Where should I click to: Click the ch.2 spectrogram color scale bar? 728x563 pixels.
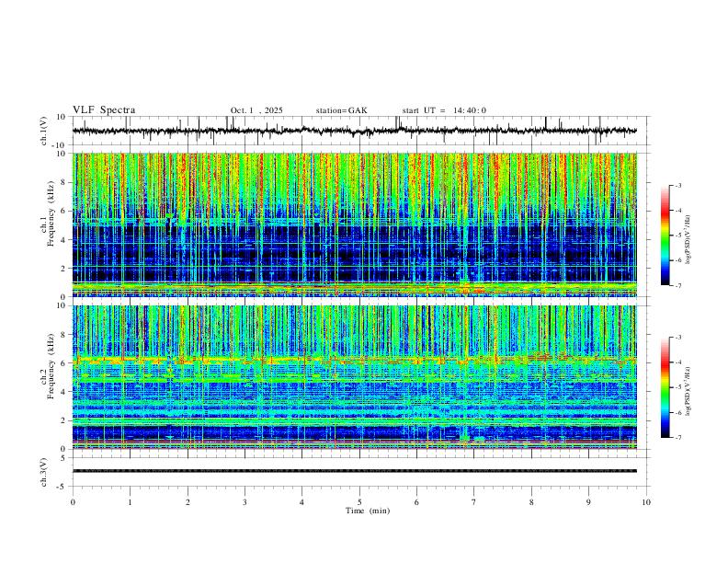[665, 387]
